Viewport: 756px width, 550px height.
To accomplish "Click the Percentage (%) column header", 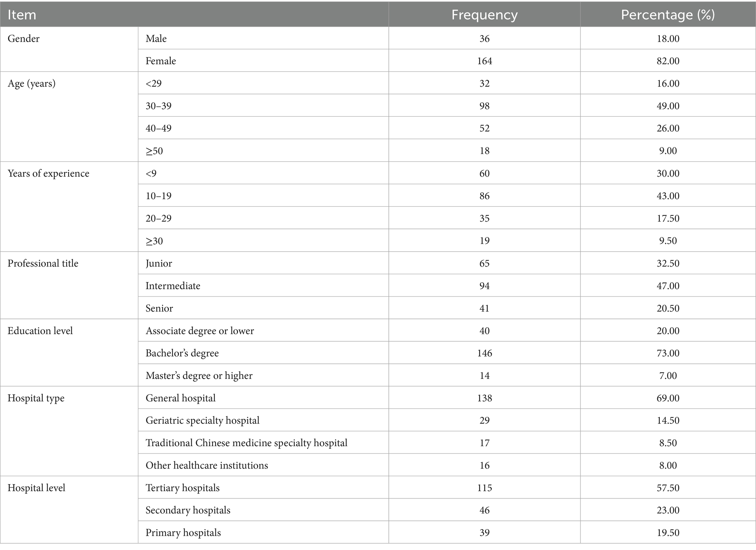I will point(668,15).
